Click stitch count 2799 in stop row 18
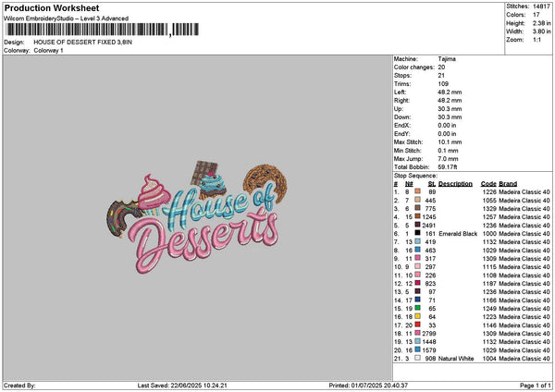The width and height of the screenshot is (555, 392). coord(429,333)
